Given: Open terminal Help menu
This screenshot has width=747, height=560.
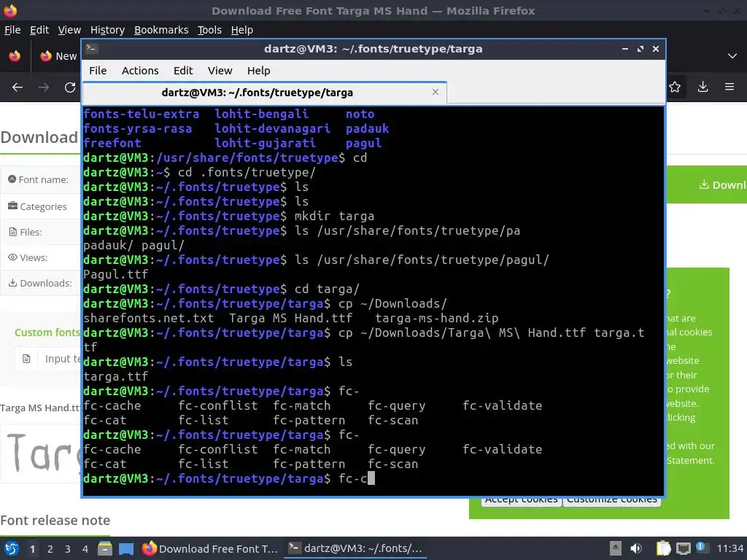Looking at the screenshot, I should coord(259,71).
